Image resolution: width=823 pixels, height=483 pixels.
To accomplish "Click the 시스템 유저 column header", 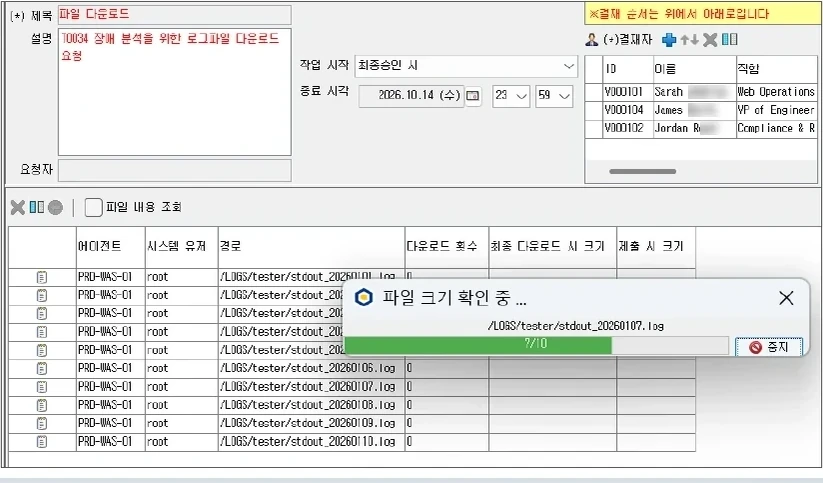I will pyautogui.click(x=181, y=247).
